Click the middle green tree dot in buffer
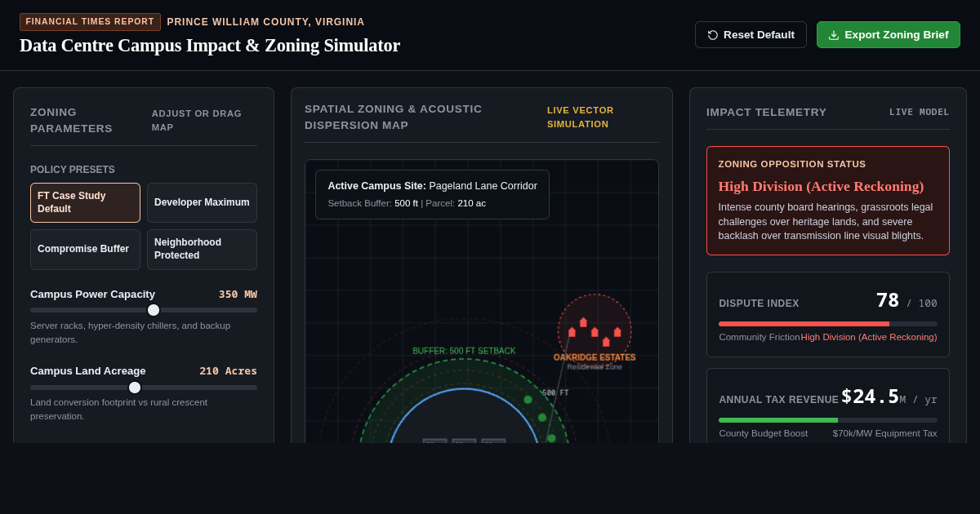This screenshot has height=514, width=980. pyautogui.click(x=542, y=418)
